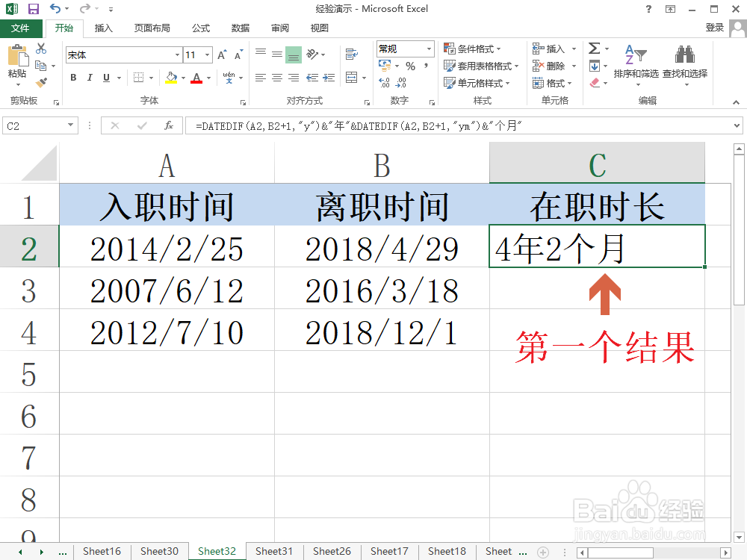Switch to the 页面布局 ribbon tab
Image resolution: width=747 pixels, height=560 pixels.
coord(152,28)
